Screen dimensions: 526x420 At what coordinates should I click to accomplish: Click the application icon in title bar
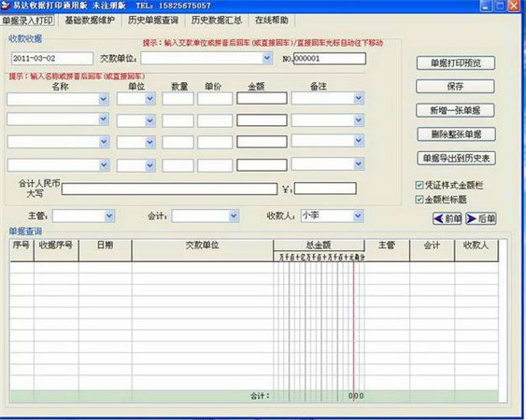[6, 6]
